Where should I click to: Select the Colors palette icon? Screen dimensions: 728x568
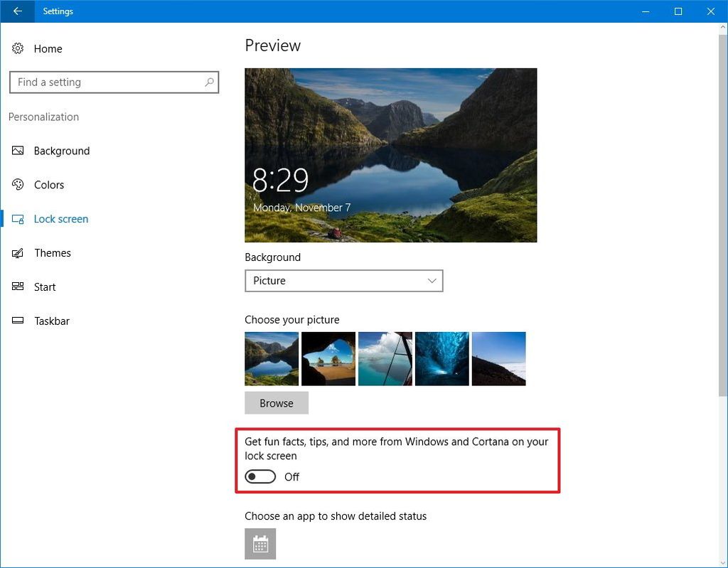(16, 185)
